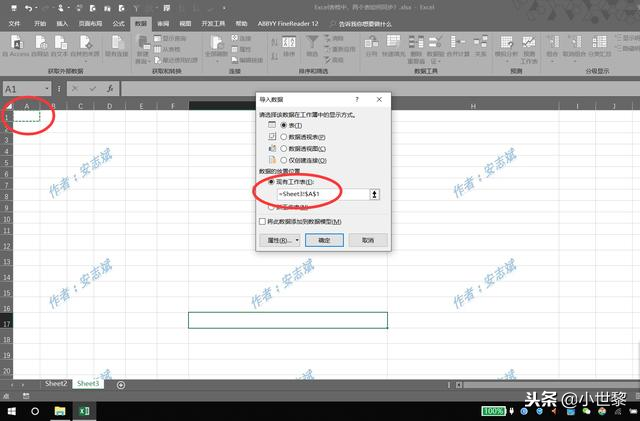Open File Explorer from the taskbar
Image resolution: width=640 pixels, height=421 pixels.
60,411
